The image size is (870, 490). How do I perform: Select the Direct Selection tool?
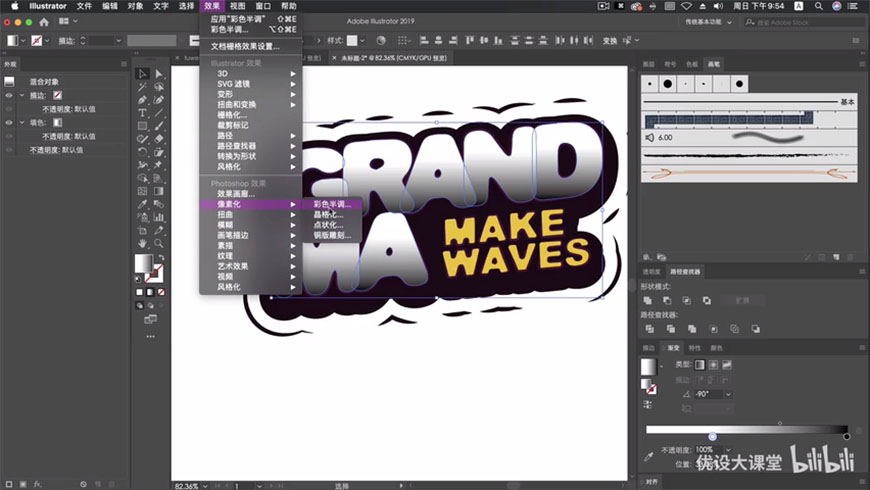point(159,74)
